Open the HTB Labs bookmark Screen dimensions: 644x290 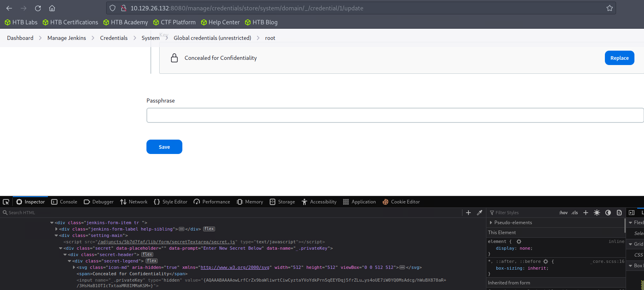21,22
